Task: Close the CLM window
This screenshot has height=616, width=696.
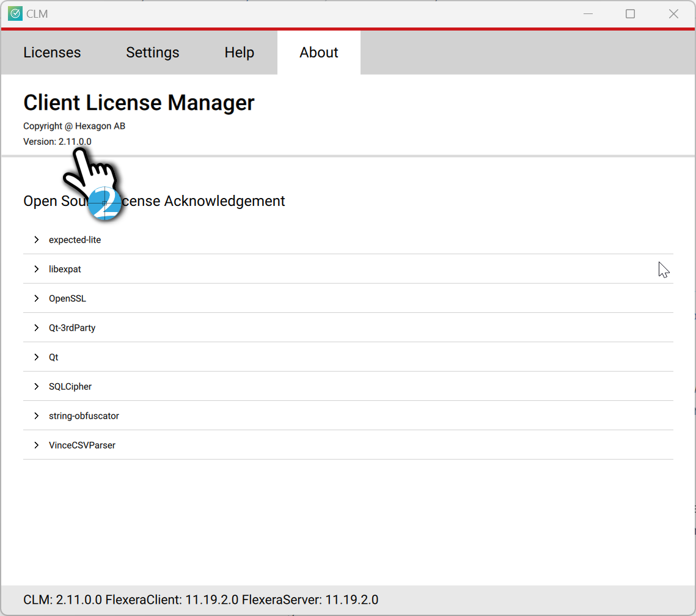Action: (x=673, y=14)
